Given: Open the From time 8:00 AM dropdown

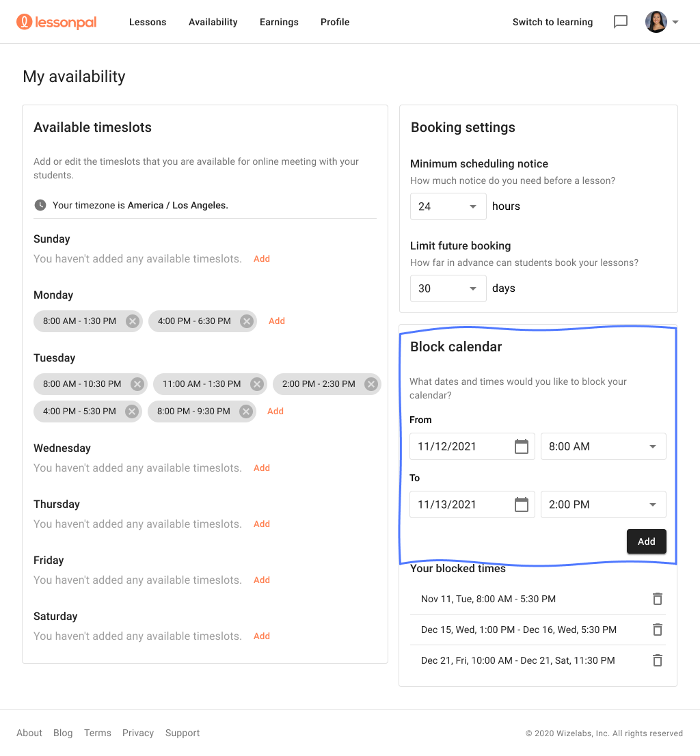Looking at the screenshot, I should pyautogui.click(x=603, y=446).
